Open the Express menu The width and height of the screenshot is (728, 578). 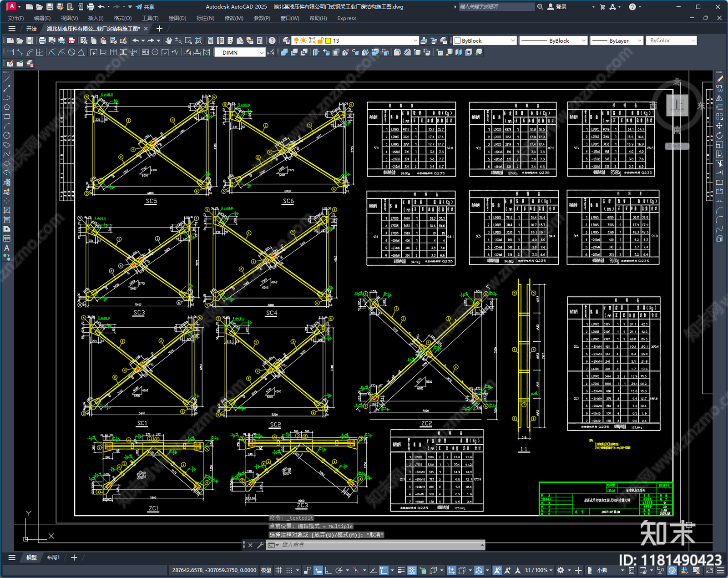(347, 18)
